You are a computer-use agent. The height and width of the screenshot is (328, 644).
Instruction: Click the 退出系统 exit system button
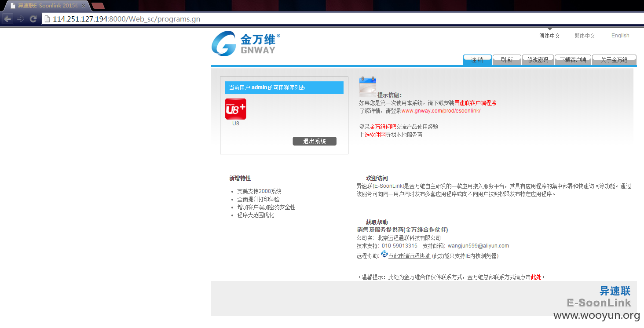(315, 141)
